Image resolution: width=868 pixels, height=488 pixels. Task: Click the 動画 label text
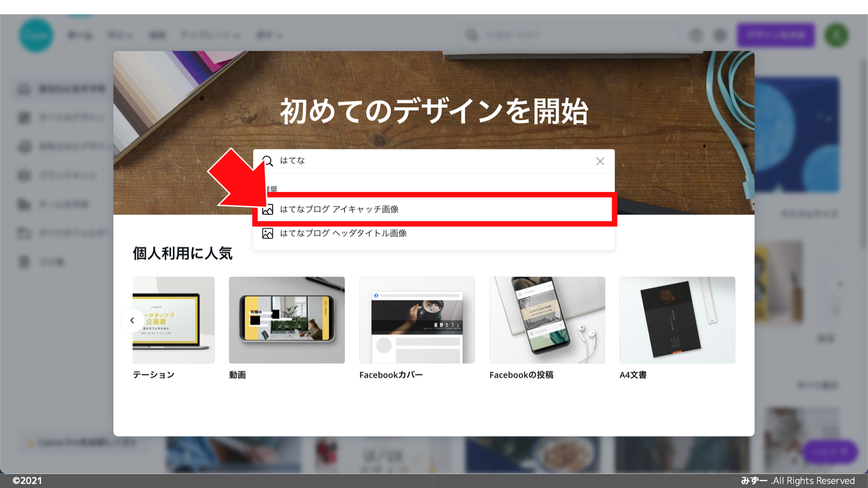tap(237, 375)
